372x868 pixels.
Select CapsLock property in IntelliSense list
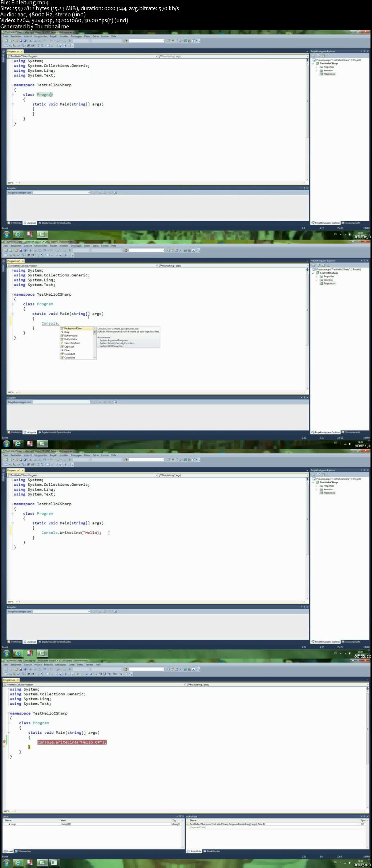(x=77, y=347)
